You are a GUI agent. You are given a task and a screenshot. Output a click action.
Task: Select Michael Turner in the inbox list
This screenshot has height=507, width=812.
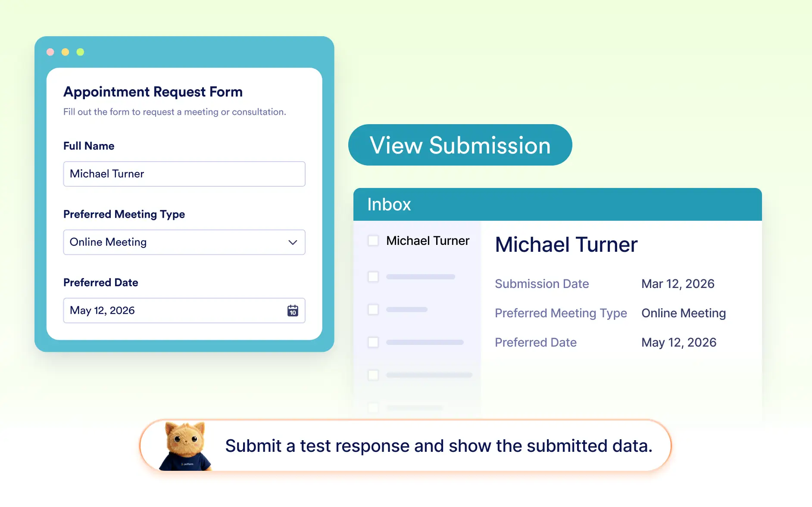pyautogui.click(x=428, y=241)
